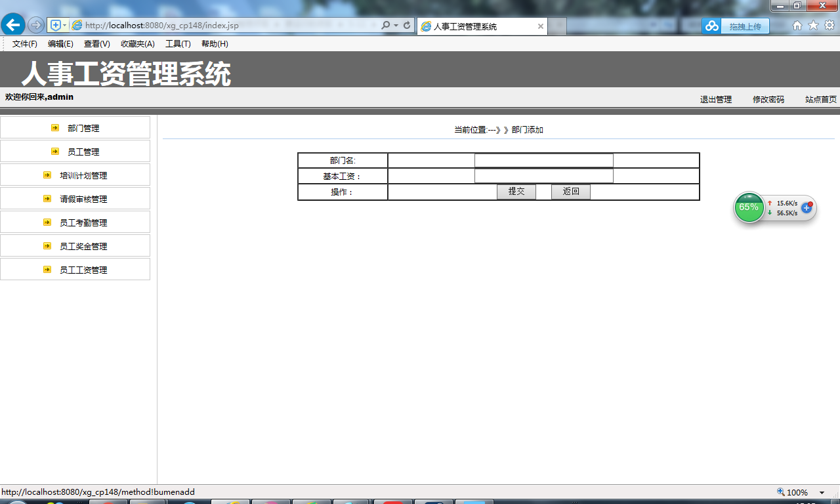
Task: Open the address bar dropdown arrow
Action: click(x=396, y=25)
